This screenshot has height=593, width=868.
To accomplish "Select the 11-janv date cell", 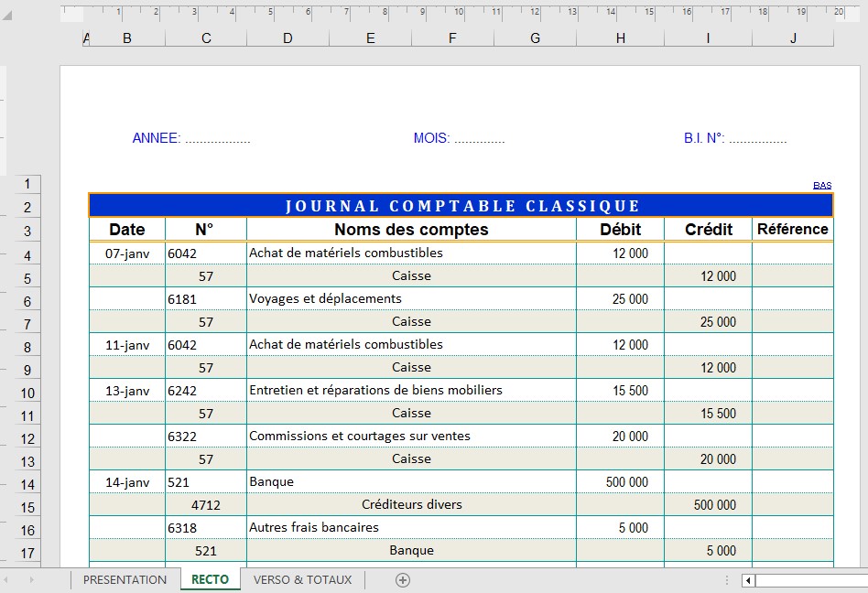I will pos(127,345).
